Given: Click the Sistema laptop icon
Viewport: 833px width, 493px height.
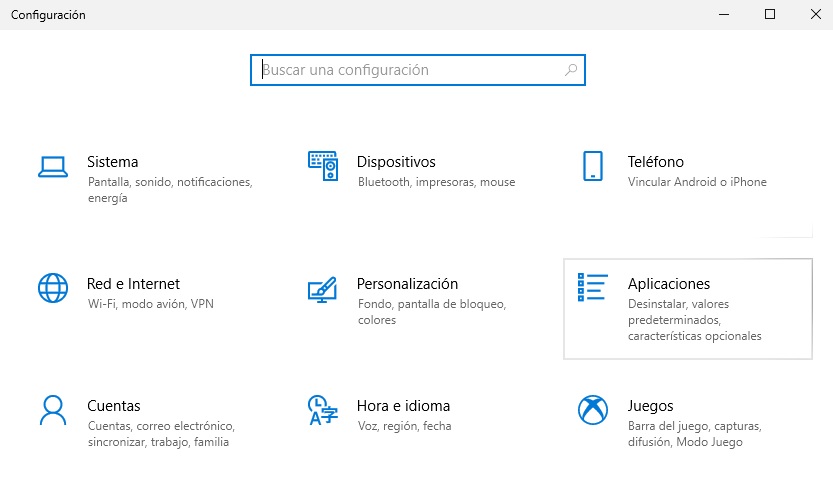Looking at the screenshot, I should coord(53,166).
